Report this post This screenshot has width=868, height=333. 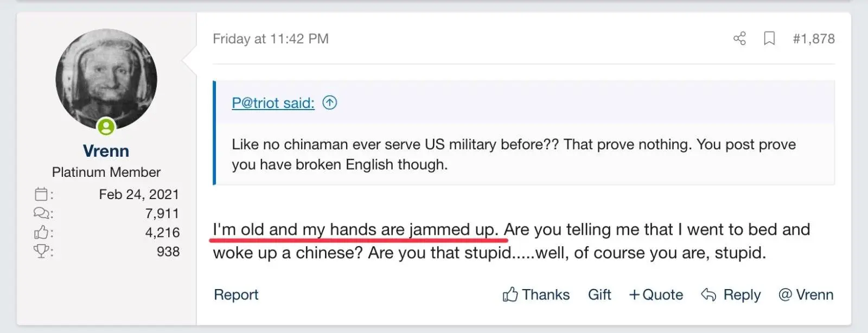coord(236,294)
